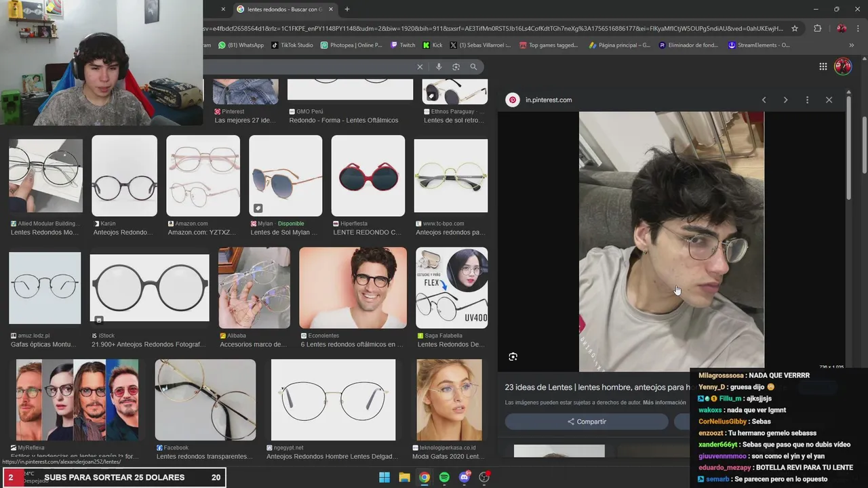Open Windows Start menu
Viewport: 868px width, 488px height.
click(384, 477)
